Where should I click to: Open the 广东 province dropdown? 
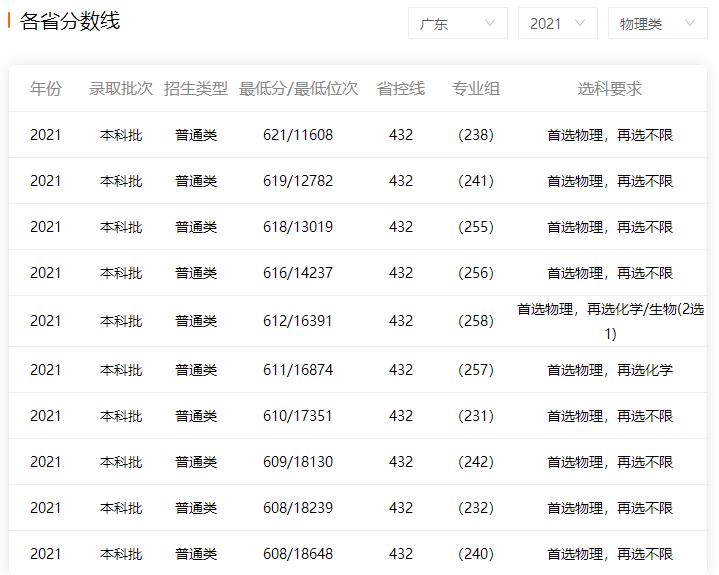pos(457,23)
